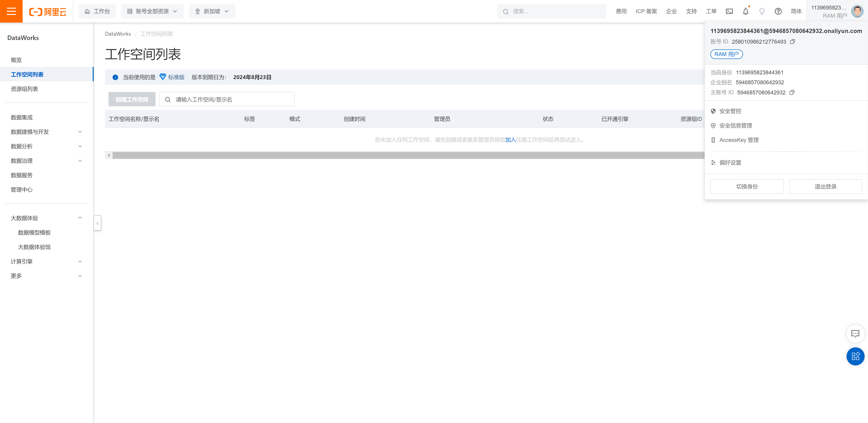
Task: Click the DataWorks sidebar title
Action: [23, 38]
